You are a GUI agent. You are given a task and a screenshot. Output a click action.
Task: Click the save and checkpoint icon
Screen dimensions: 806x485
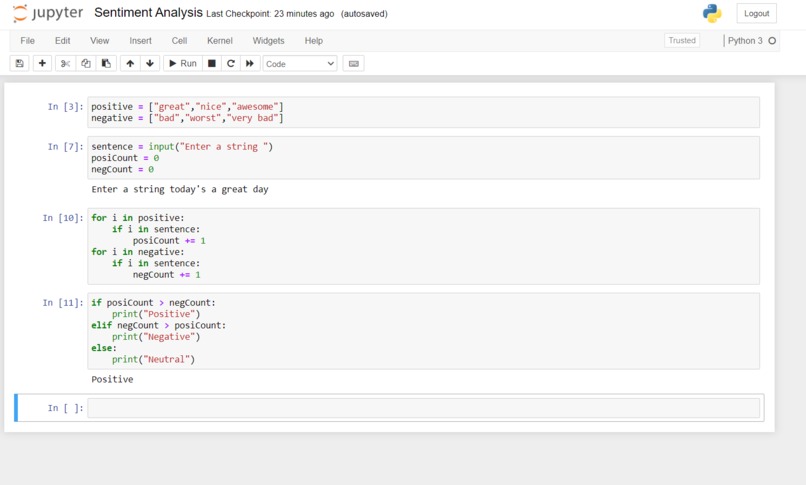click(x=20, y=64)
